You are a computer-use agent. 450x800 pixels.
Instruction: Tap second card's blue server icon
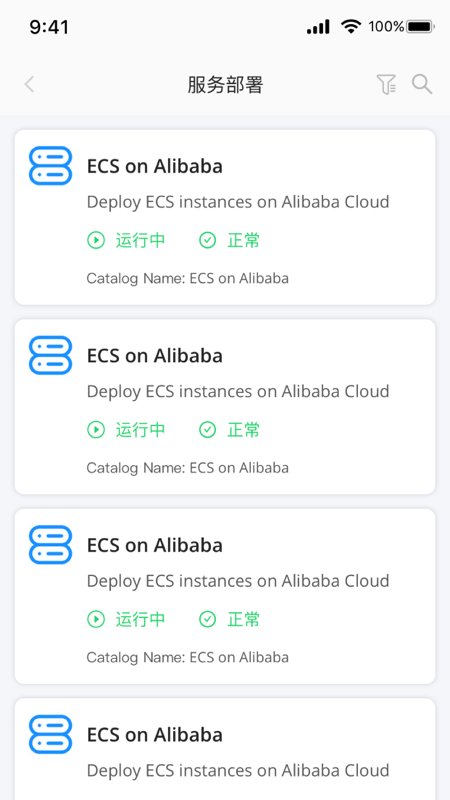(51, 355)
